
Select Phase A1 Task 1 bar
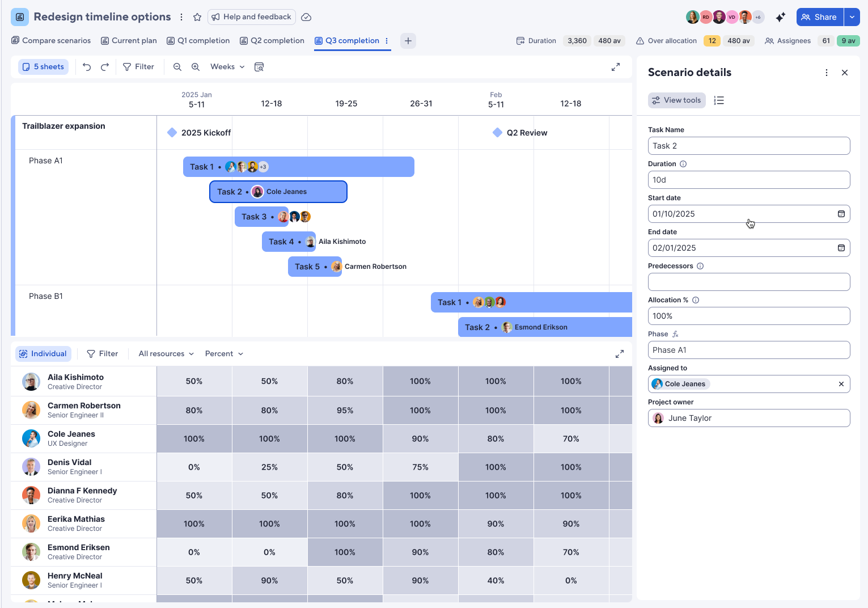[299, 167]
